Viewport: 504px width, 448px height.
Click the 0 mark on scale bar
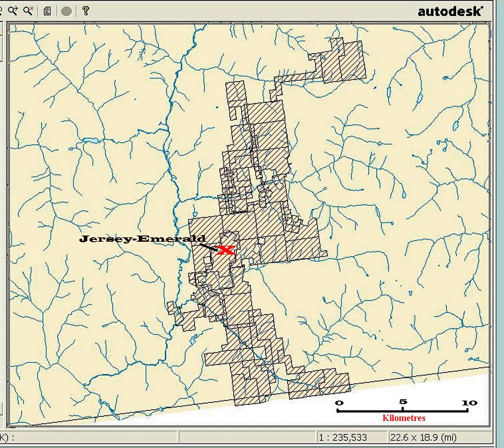click(339, 403)
